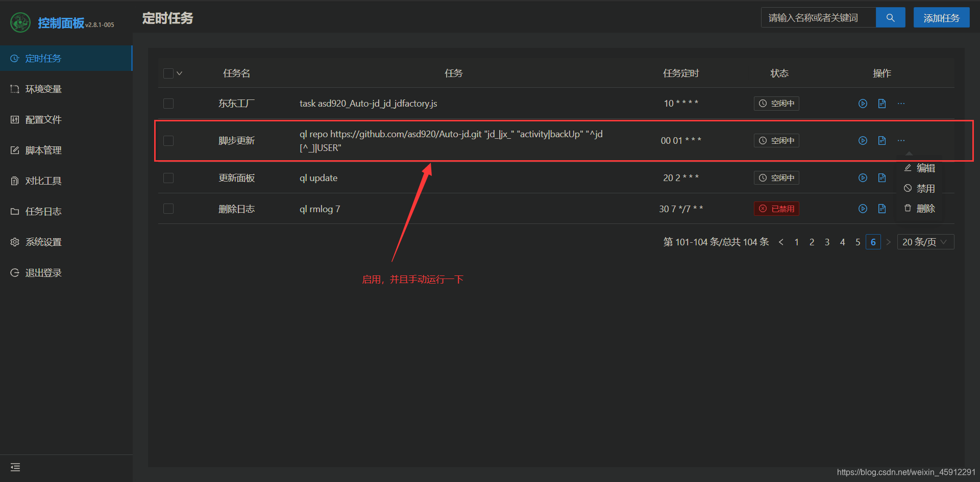
Task: Run the 东东工厂 task with play icon
Action: [x=863, y=104]
